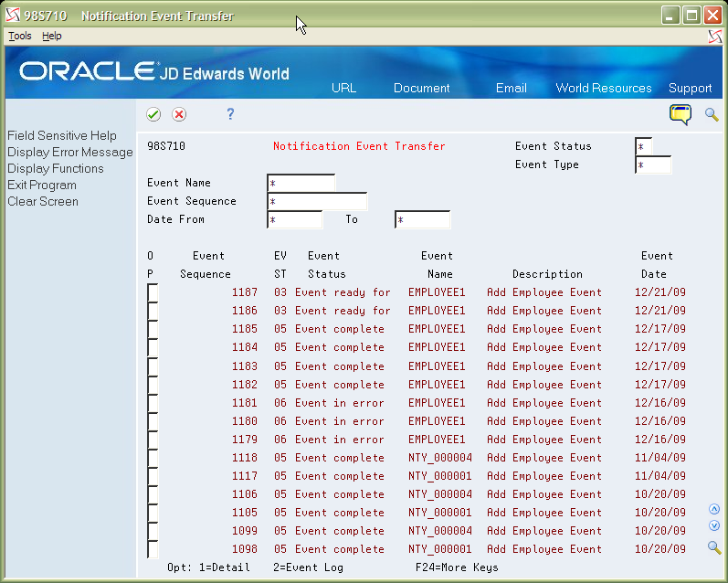Select Display Functions in the sidebar
The width and height of the screenshot is (728, 583).
[x=55, y=169]
